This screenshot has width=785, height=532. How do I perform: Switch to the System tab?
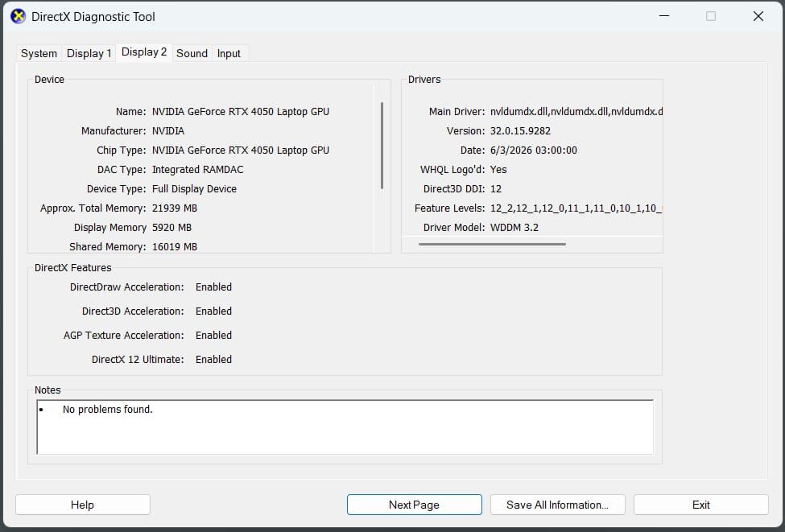[39, 54]
